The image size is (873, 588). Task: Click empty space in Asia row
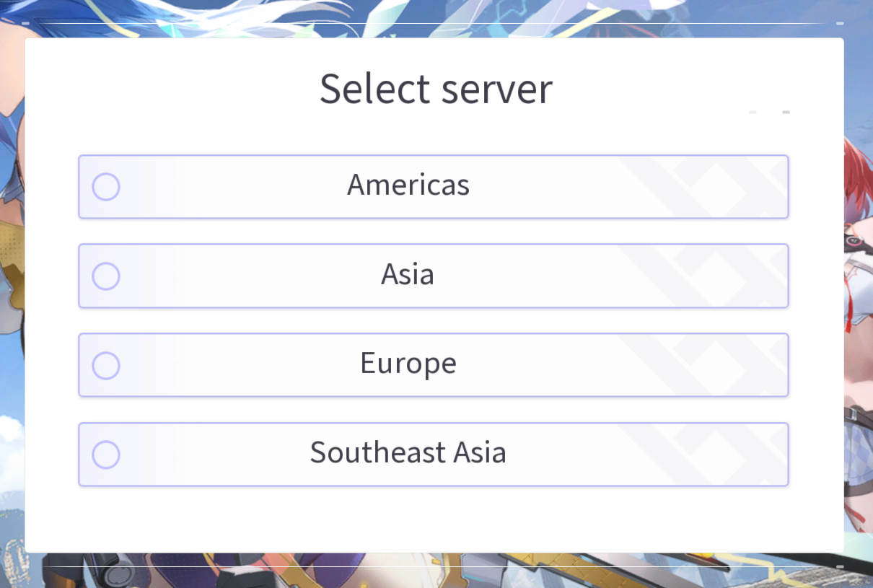pyautogui.click(x=231, y=276)
